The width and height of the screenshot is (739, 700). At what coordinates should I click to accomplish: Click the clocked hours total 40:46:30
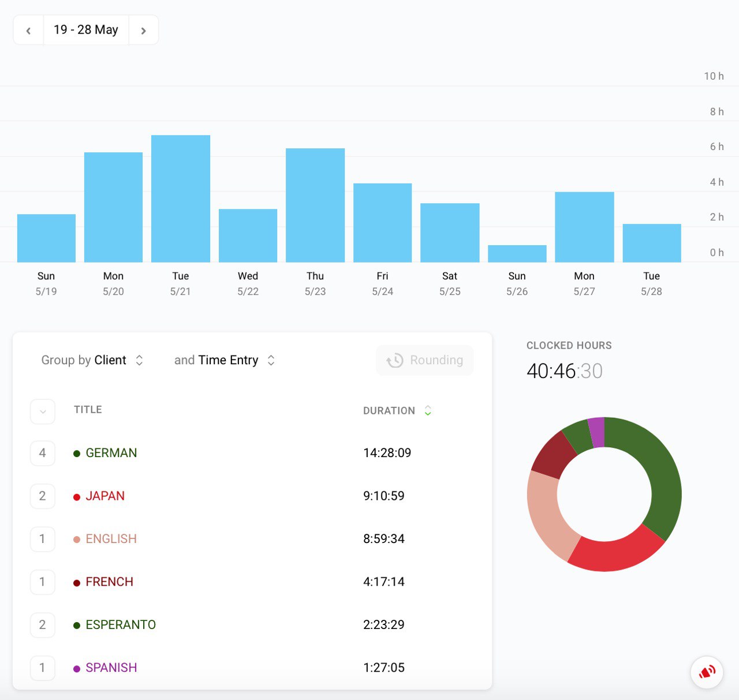click(x=564, y=371)
